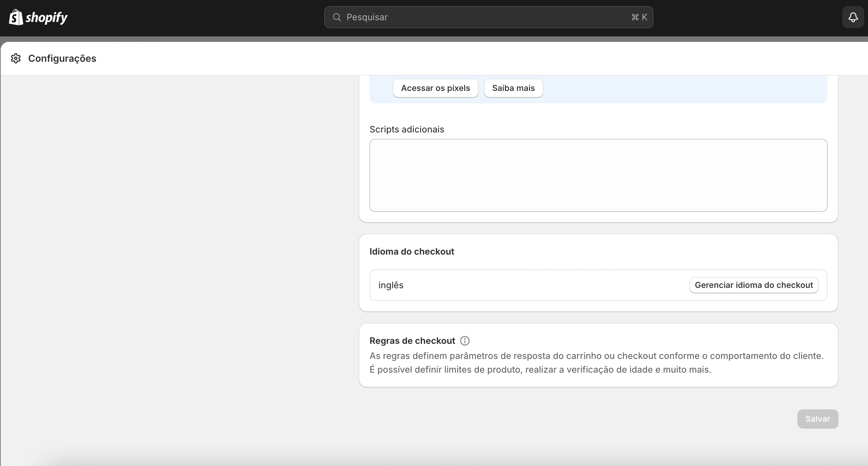The image size is (868, 466).
Task: Click the Regras de checkout heading
Action: (412, 341)
